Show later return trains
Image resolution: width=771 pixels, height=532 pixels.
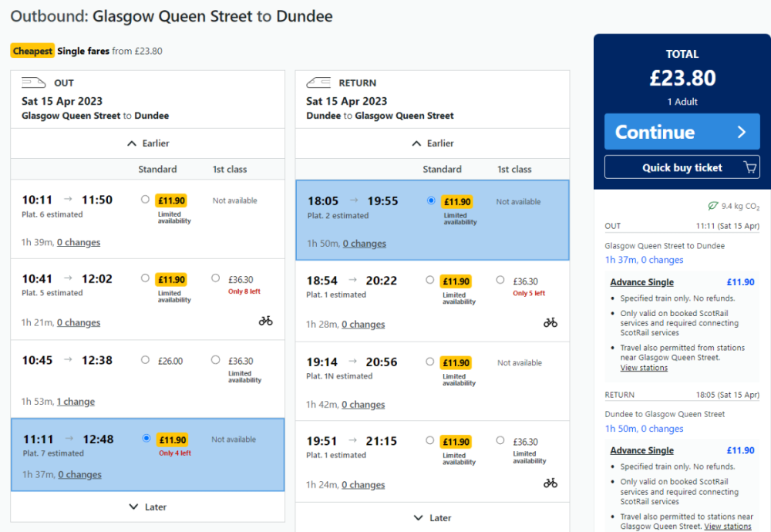point(433,518)
